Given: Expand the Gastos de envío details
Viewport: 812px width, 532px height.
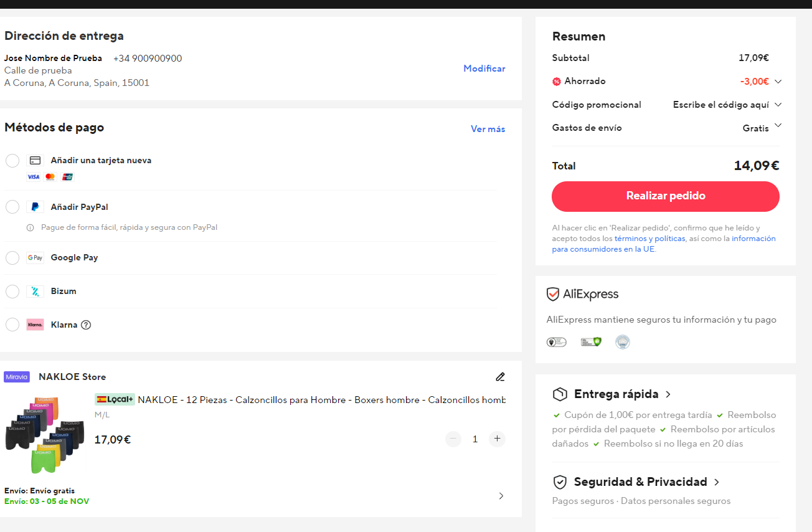Looking at the screenshot, I should coord(778,126).
